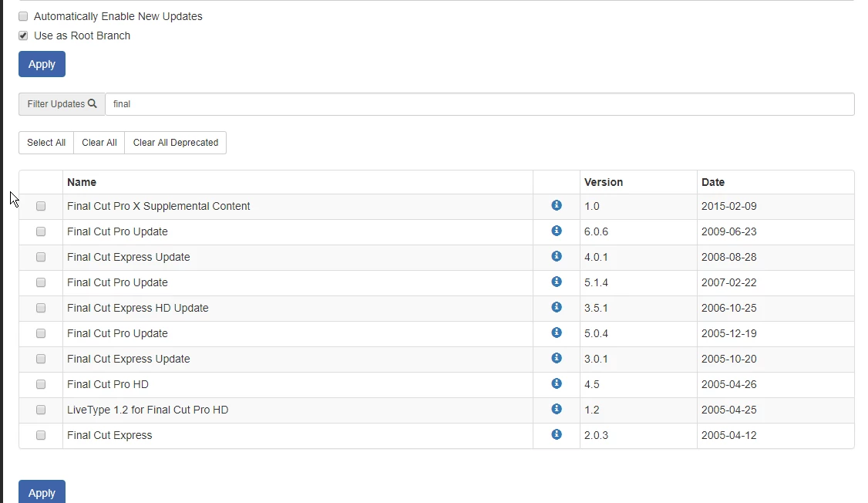Open info for Final Cut Pro X Supplemental Content
Screen dimensions: 868x503
pyautogui.click(x=557, y=205)
